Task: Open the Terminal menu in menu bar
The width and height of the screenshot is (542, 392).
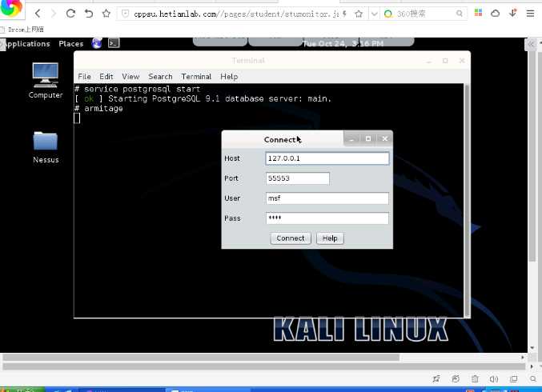Action: click(x=196, y=76)
